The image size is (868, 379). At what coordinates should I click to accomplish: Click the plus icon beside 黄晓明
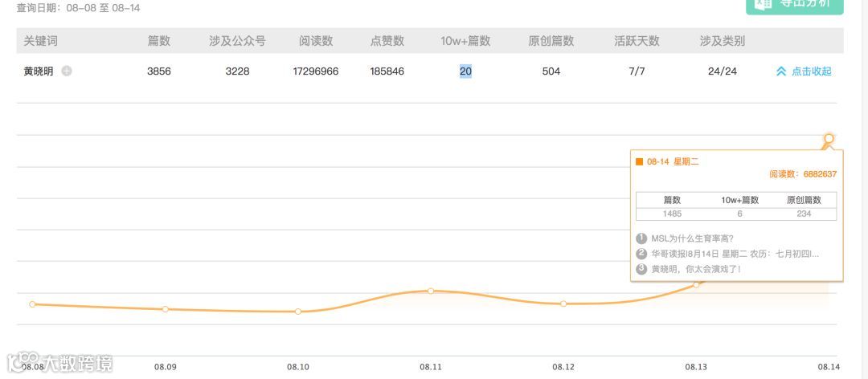67,71
